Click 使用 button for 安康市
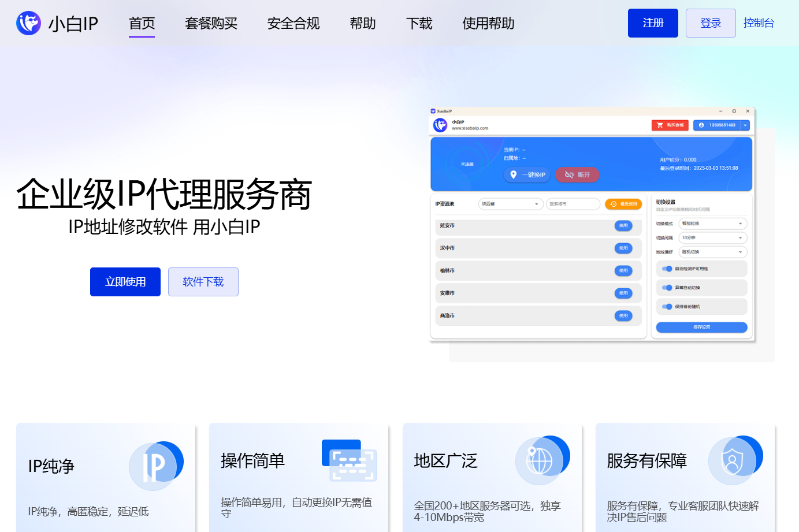This screenshot has width=799, height=532. (x=623, y=293)
